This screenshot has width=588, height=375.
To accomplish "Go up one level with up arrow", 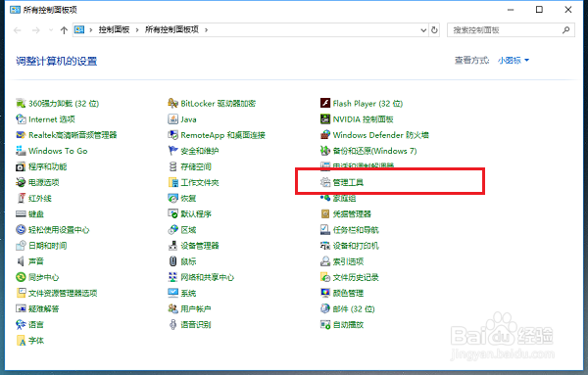I will click(x=64, y=30).
